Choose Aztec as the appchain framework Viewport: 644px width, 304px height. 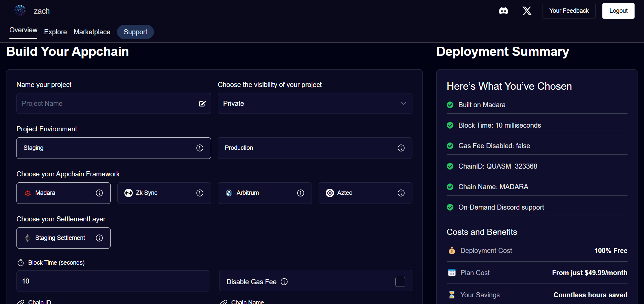coord(365,193)
